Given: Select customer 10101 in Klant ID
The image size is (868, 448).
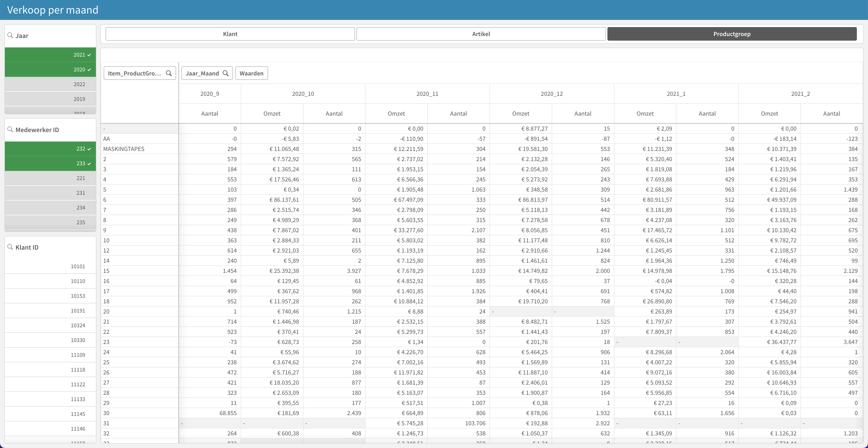Looking at the screenshot, I should [x=51, y=266].
